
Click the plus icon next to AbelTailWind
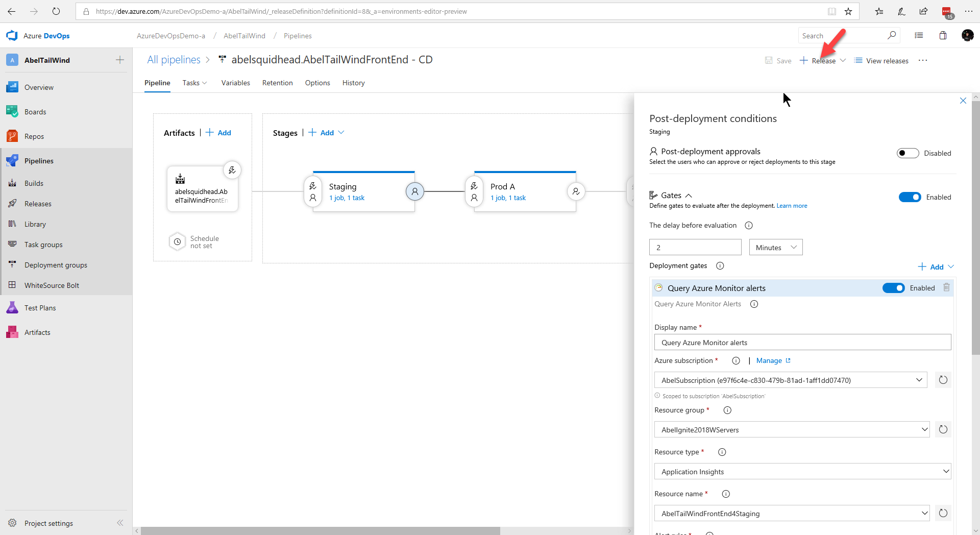point(120,60)
